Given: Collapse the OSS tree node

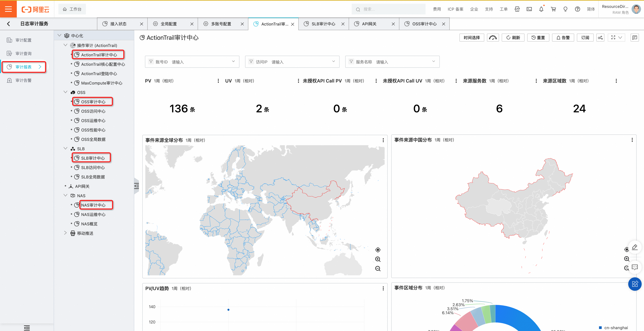Looking at the screenshot, I should pos(65,92).
